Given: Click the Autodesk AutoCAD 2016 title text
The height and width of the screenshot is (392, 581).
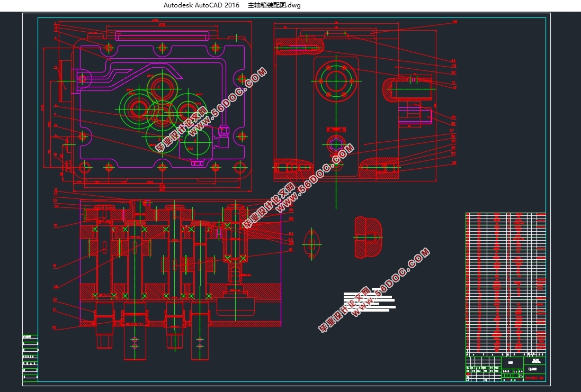Looking at the screenshot, I should (x=201, y=5).
